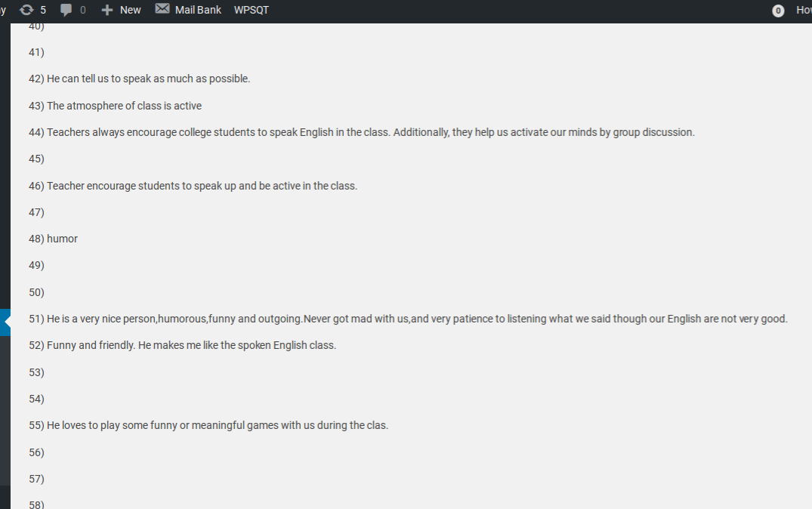
Task: Click response 55 about meaningful games
Action: click(208, 426)
